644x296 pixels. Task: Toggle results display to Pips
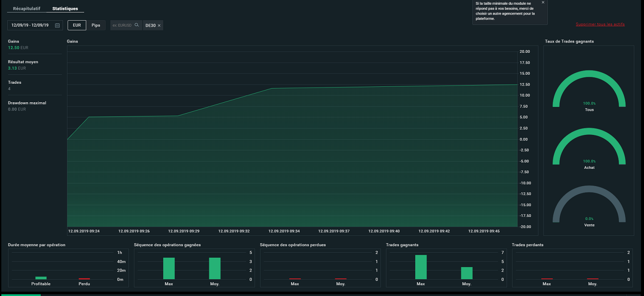[96, 25]
